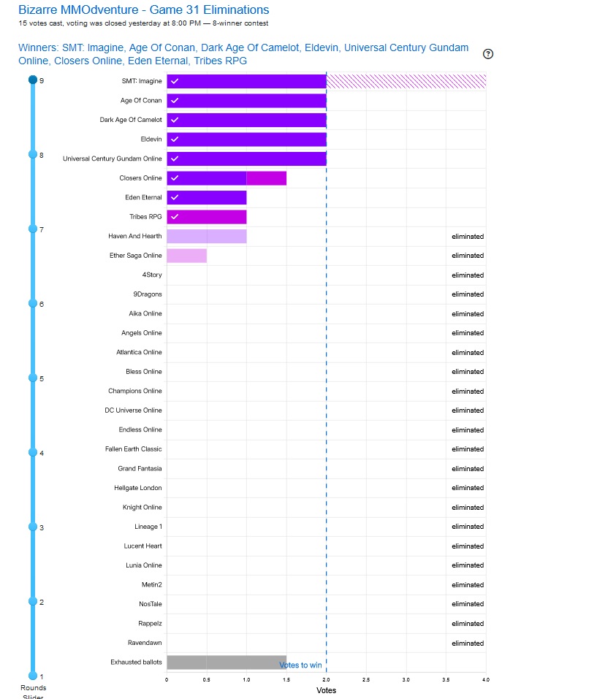The height and width of the screenshot is (699, 616).
Task: Click the 9Dragons candidate label
Action: click(x=147, y=294)
